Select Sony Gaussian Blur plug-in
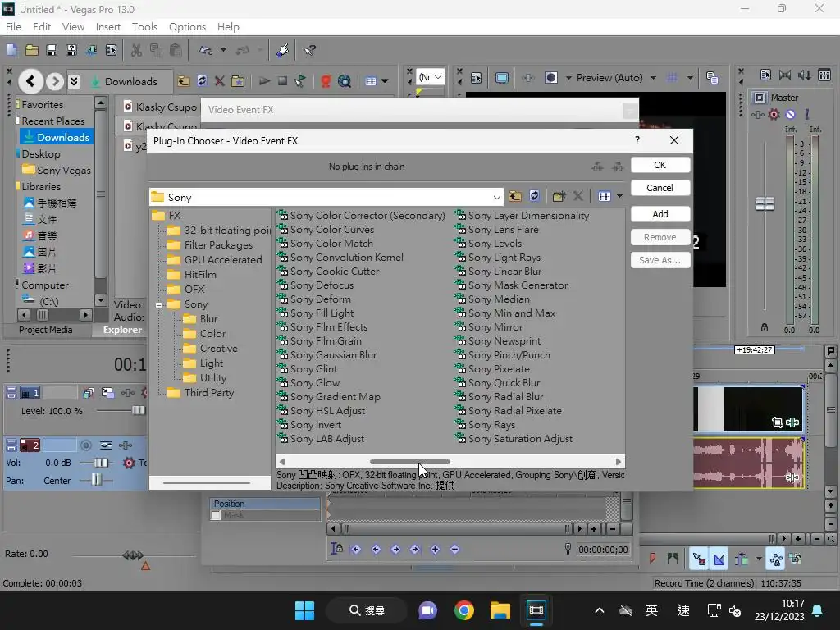Image resolution: width=840 pixels, height=630 pixels. (x=326, y=354)
